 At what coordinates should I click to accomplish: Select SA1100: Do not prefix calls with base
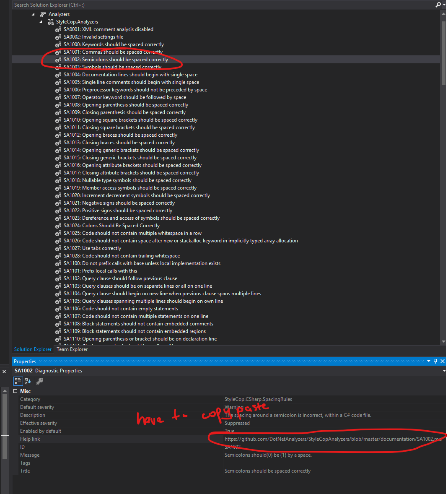click(x=142, y=263)
